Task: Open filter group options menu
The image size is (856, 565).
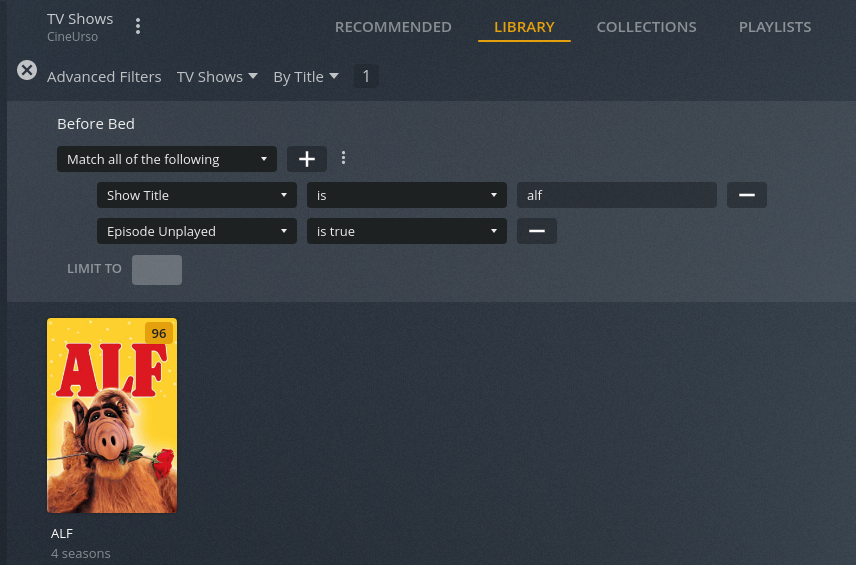Action: 343,158
